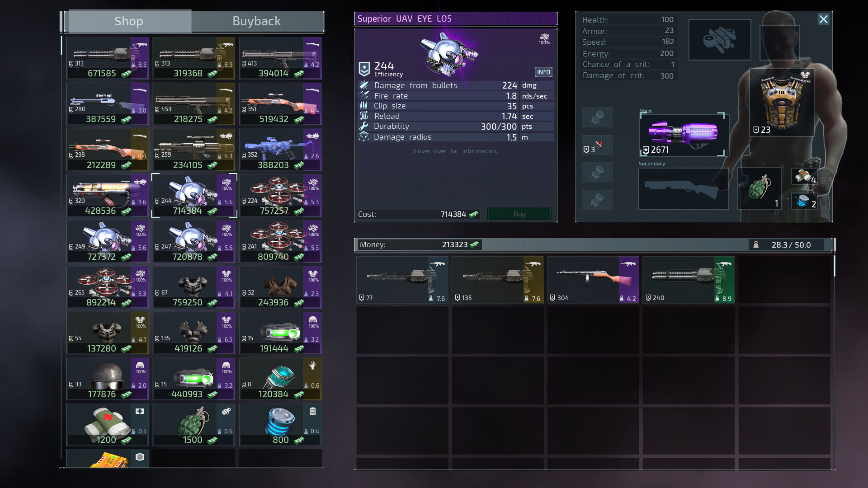Click the drone 100% condition icon on the item card
This screenshot has height=488, width=868.
pyautogui.click(x=544, y=38)
